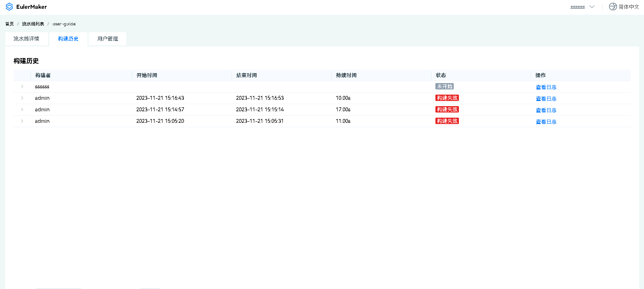Open 查看日志 for the 15:05:20 build
644x289 pixels.
point(546,122)
